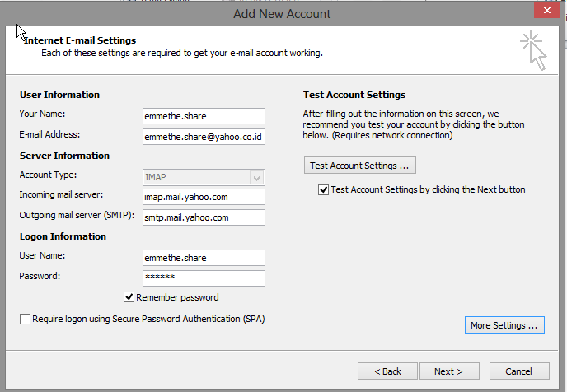
Task: Click the Your Name input field
Action: click(x=204, y=116)
